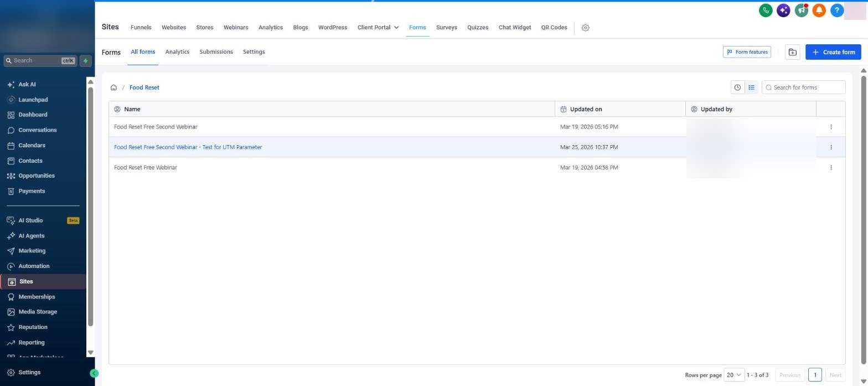Open actions menu for Food Reset Free Second Webinar
This screenshot has height=386, width=868.
tap(831, 127)
